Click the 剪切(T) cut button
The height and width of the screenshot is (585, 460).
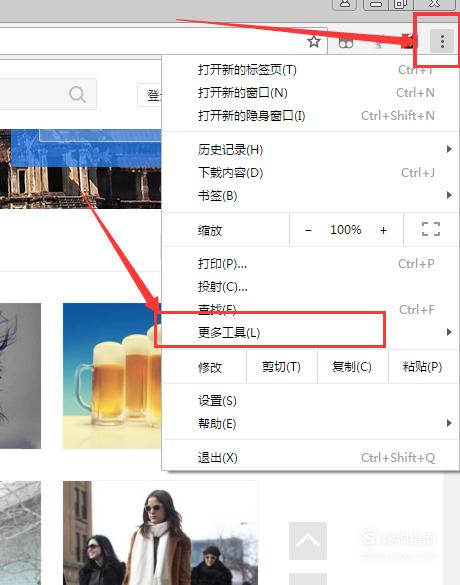click(282, 367)
